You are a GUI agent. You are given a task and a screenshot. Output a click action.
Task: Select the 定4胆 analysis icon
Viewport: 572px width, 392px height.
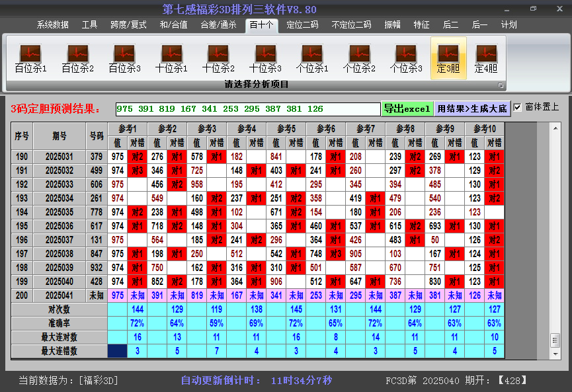coord(486,58)
